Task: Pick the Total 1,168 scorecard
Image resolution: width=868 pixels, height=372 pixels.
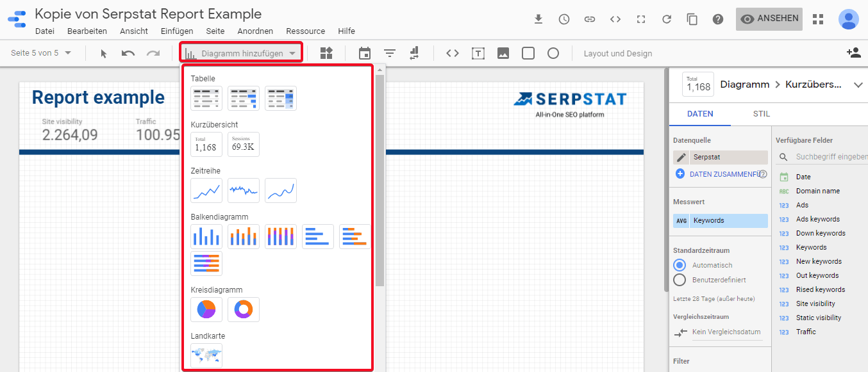Action: coord(206,145)
